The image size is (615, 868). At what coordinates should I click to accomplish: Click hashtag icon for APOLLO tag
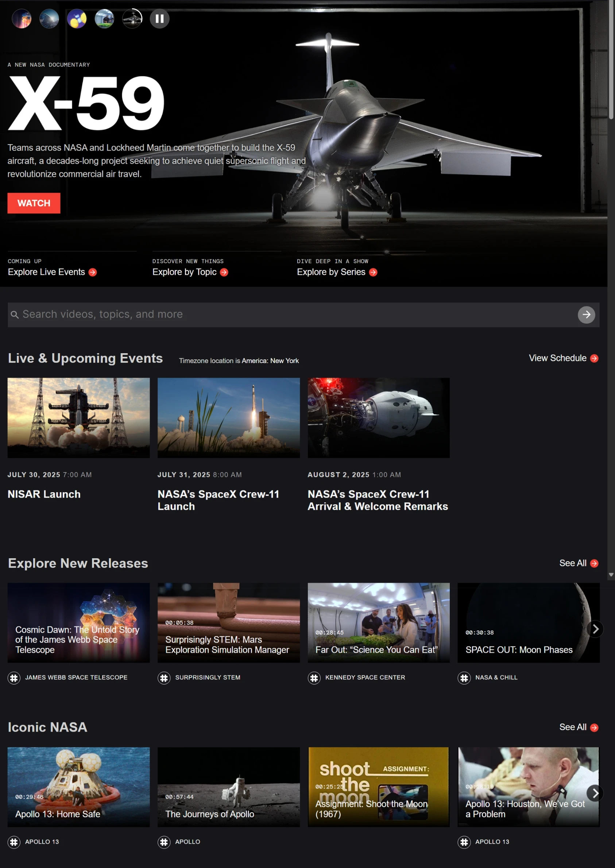[164, 842]
